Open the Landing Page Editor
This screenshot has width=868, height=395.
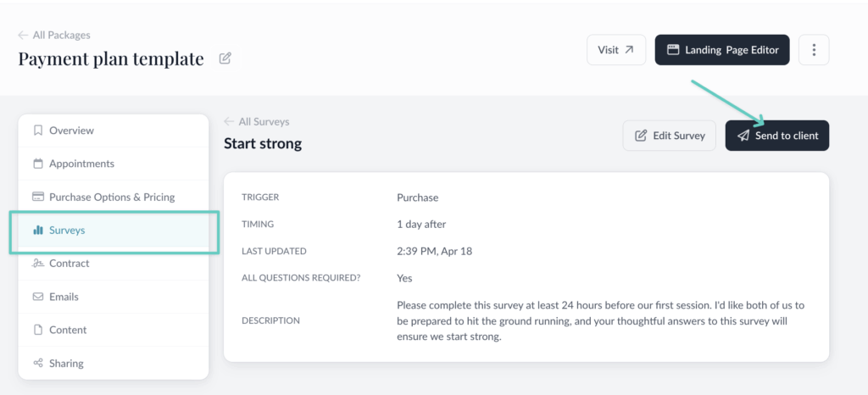point(722,50)
